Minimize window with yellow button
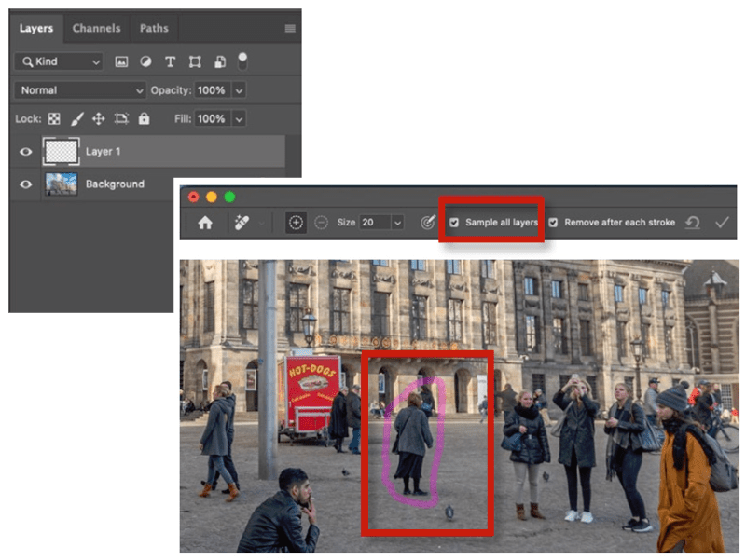 [x=212, y=197]
